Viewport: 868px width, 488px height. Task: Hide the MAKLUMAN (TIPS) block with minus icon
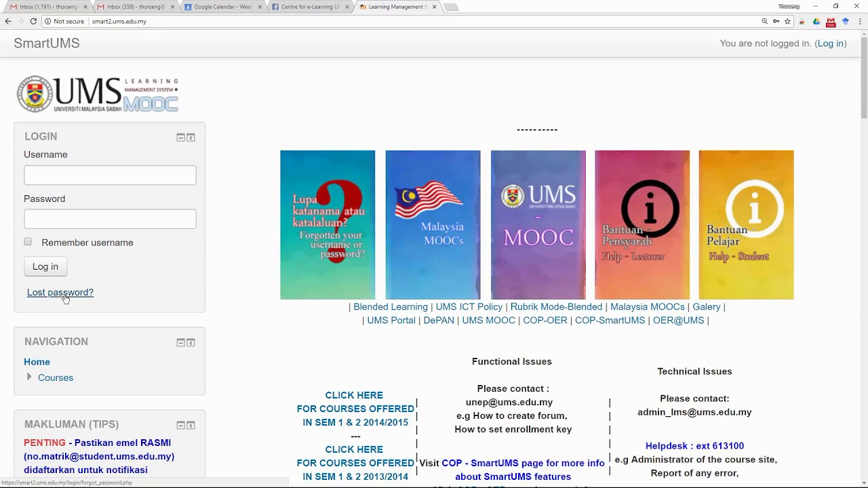click(180, 426)
